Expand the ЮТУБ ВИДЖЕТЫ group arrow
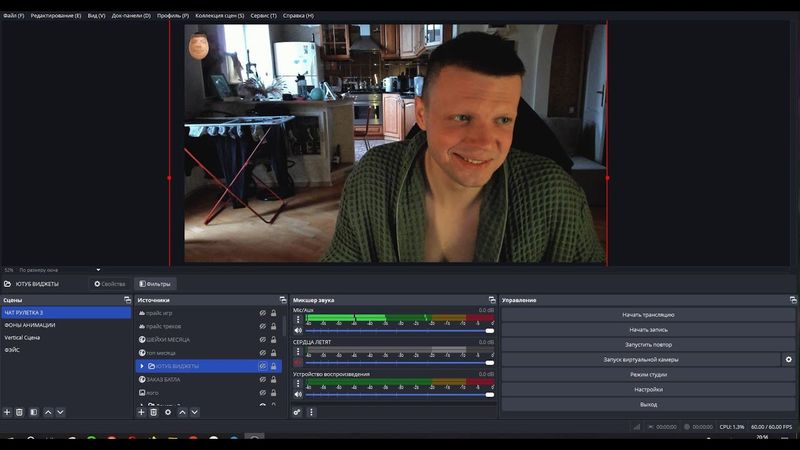800x450 pixels. point(141,366)
